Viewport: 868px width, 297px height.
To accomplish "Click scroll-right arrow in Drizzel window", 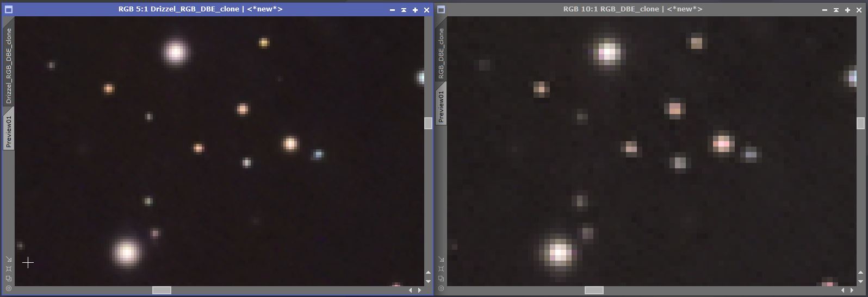I will coord(419,290).
